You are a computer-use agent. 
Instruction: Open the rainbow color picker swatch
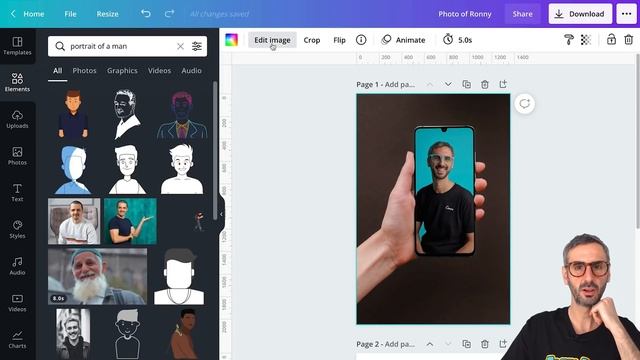point(231,40)
